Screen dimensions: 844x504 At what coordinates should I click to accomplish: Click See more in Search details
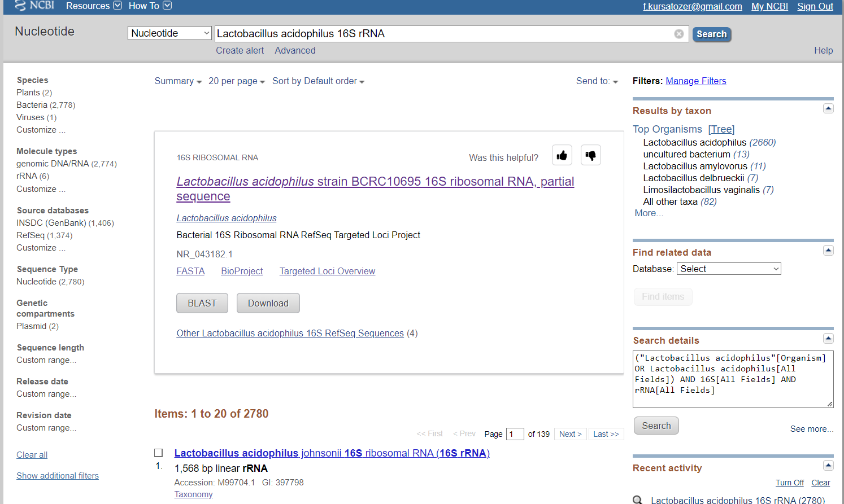(x=811, y=429)
